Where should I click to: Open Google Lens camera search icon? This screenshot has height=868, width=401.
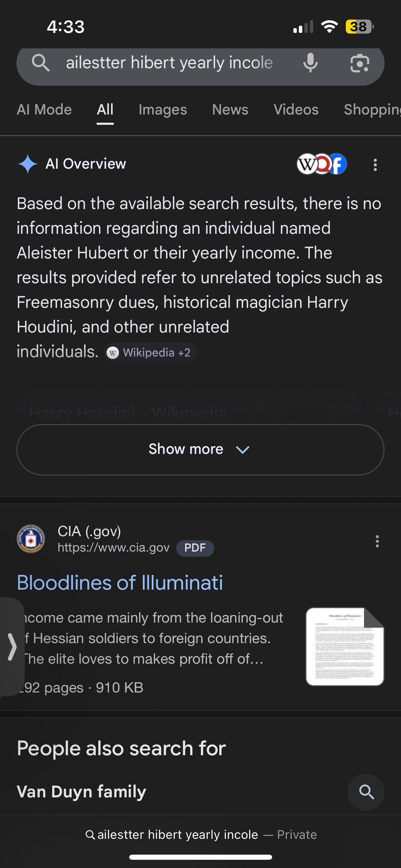pyautogui.click(x=360, y=63)
